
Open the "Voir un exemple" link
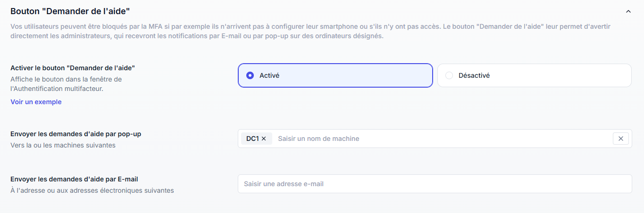coord(36,102)
